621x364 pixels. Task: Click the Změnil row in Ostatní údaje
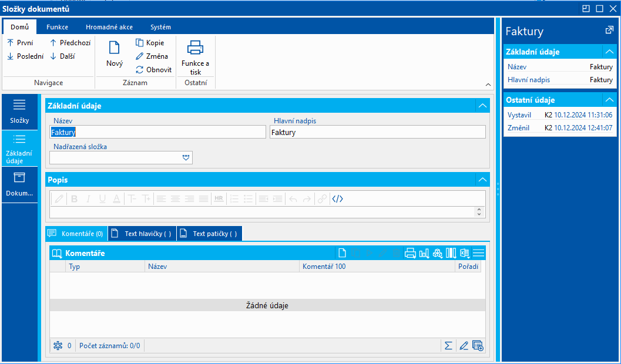pyautogui.click(x=560, y=128)
